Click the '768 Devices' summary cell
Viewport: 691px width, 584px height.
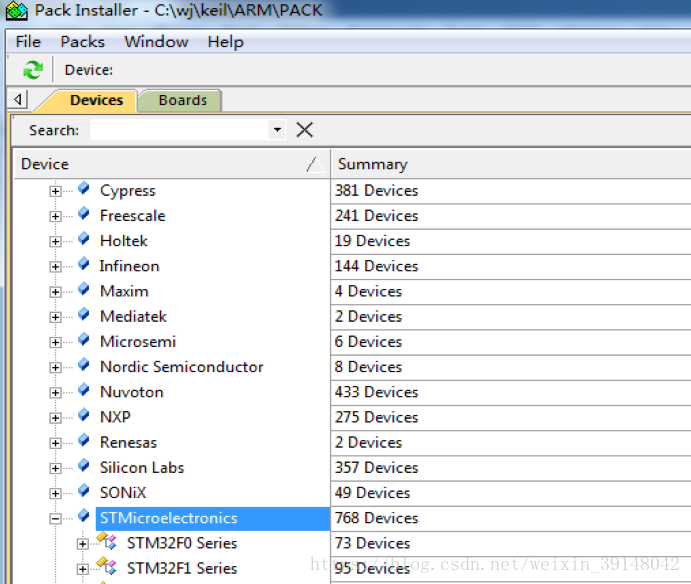pos(511,518)
